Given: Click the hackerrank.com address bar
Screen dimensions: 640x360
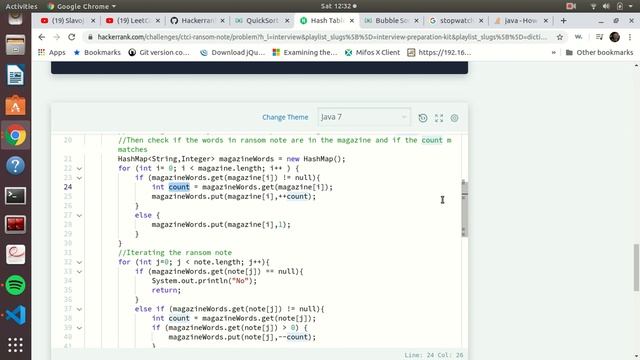Looking at the screenshot, I should tap(322, 37).
